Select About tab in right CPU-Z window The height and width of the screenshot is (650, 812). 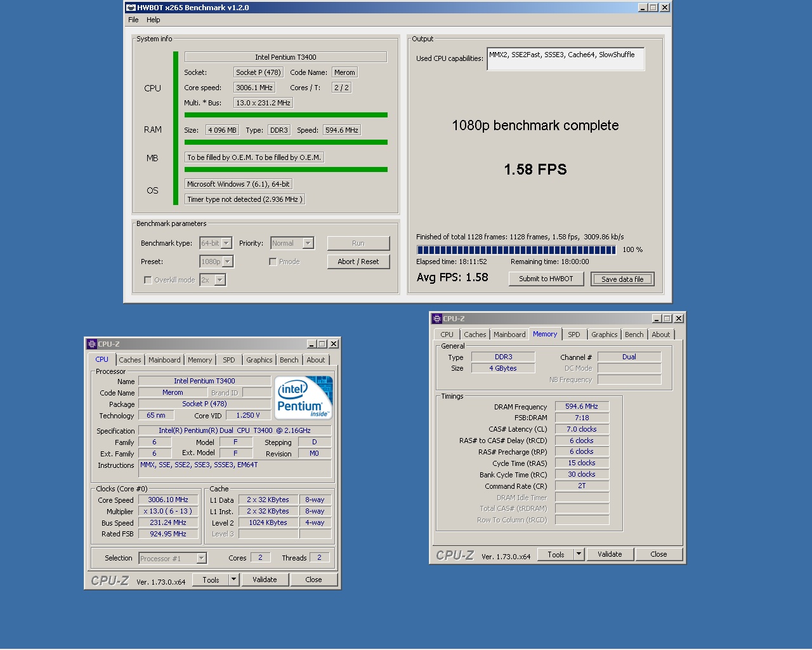(661, 335)
